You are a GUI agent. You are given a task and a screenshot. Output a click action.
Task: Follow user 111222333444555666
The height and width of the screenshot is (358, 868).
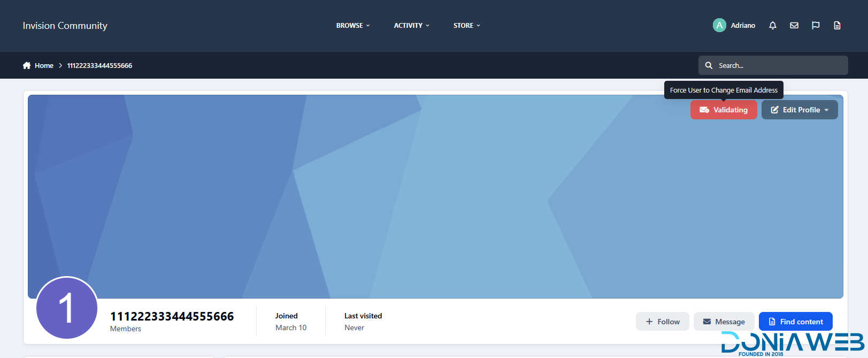(x=662, y=322)
